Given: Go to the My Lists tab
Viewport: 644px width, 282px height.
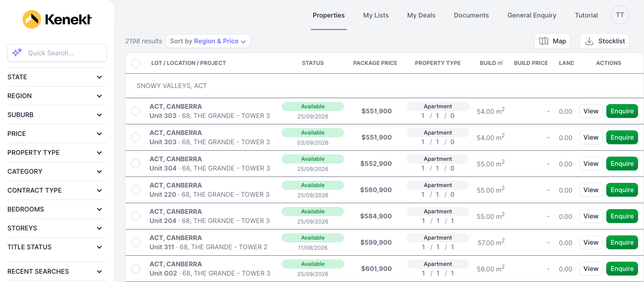Looking at the screenshot, I should pos(376,15).
